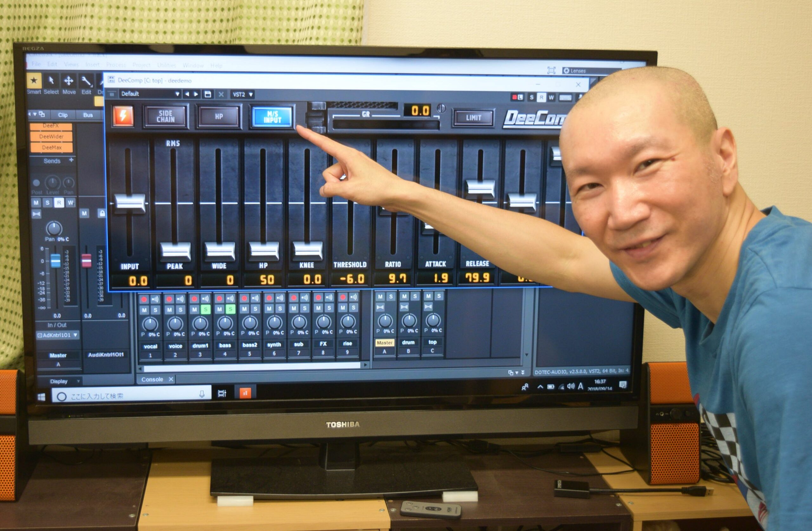Open the Help menu
Viewport: 812px width, 531px height.
point(216,66)
